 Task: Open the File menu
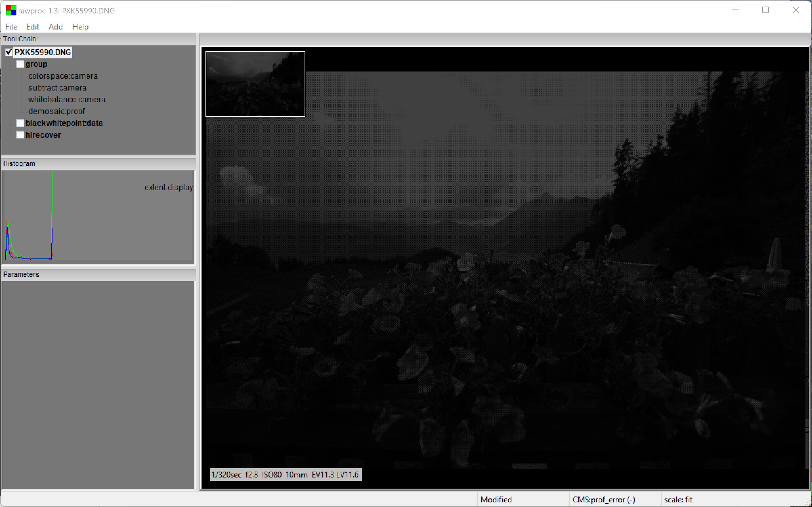tap(11, 27)
